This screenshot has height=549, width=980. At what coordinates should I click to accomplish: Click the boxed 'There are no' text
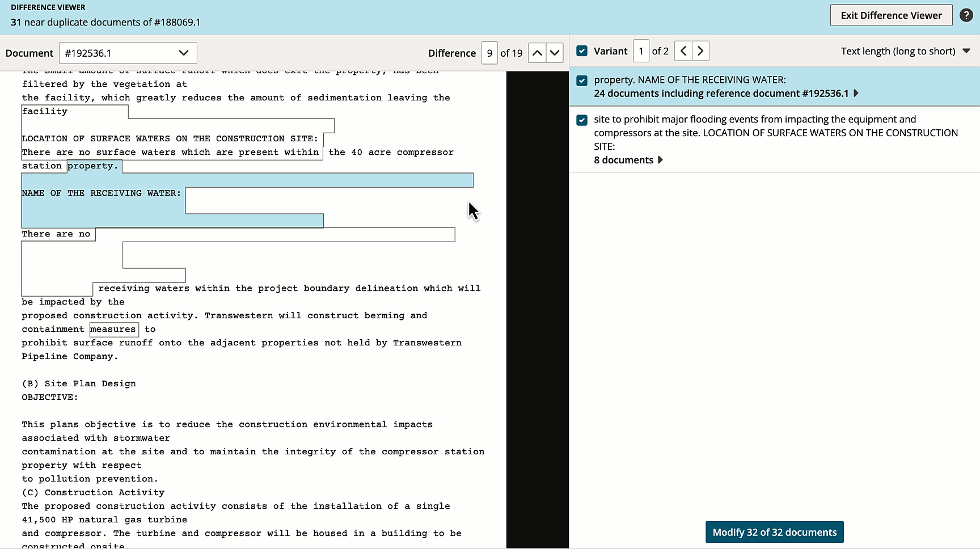56,234
